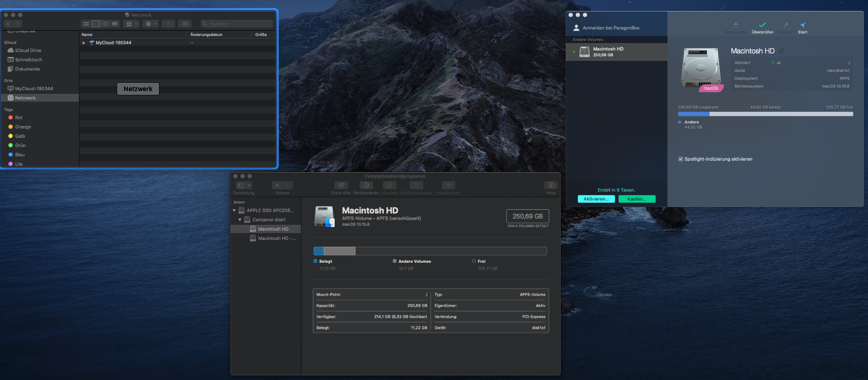The width and height of the screenshot is (868, 380).
Task: Switch Finder to icon view
Action: [86, 24]
